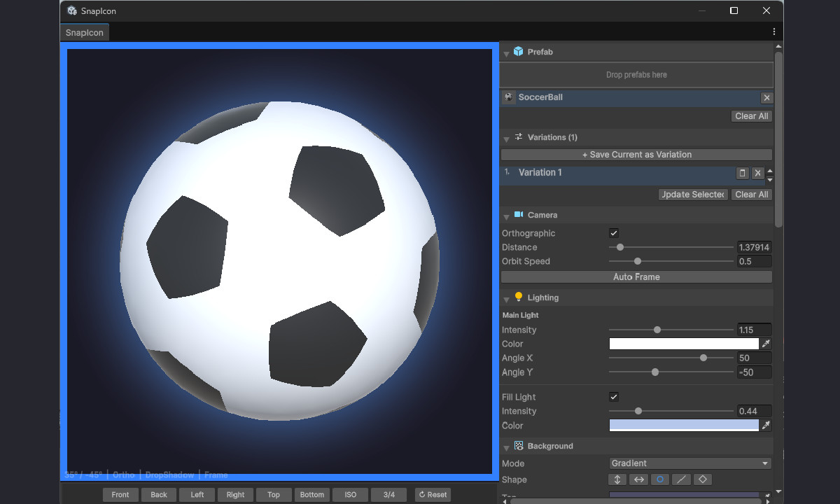Toggle visibility of the SoccerBall prefab entry
This screenshot has width=840, height=504.
[508, 97]
